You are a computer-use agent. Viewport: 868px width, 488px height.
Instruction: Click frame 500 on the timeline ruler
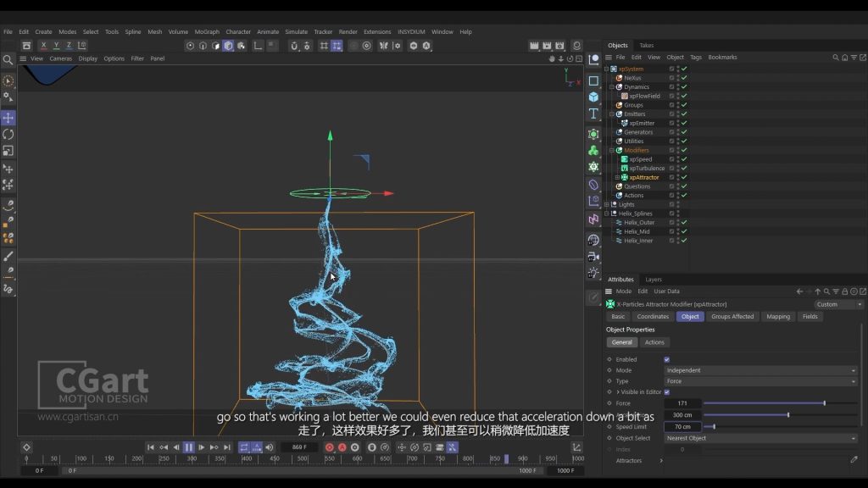tap(302, 458)
